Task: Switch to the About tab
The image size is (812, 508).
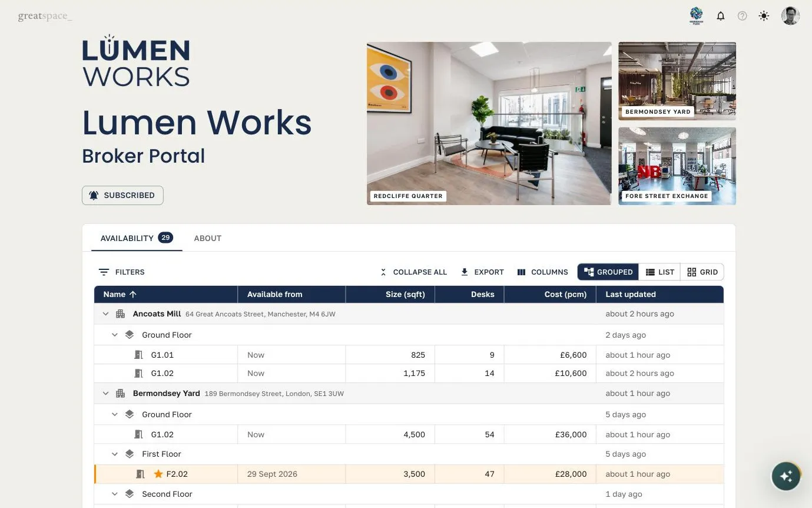Action: click(x=208, y=238)
